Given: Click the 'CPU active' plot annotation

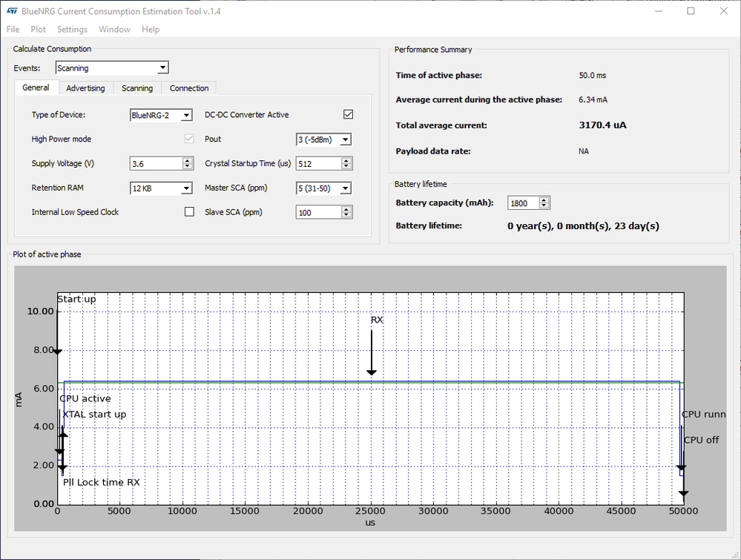Looking at the screenshot, I should [85, 399].
